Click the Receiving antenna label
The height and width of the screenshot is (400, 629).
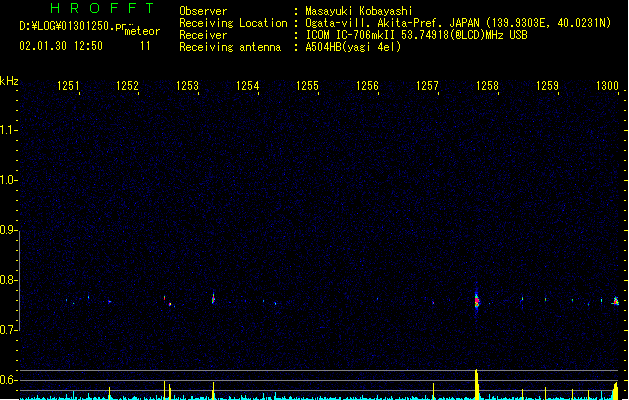pyautogui.click(x=230, y=47)
